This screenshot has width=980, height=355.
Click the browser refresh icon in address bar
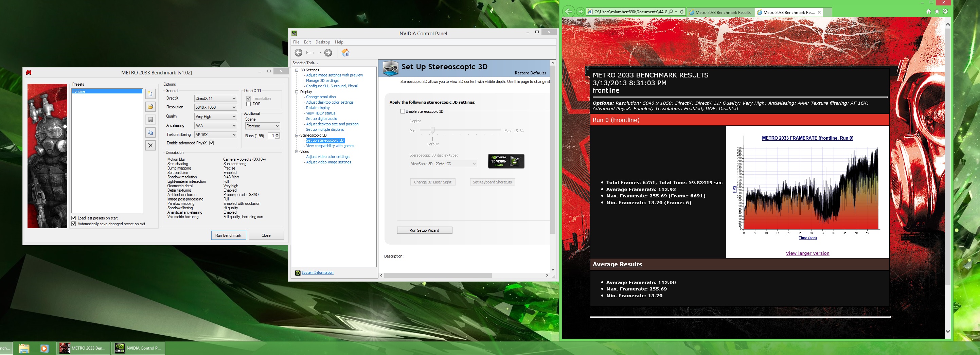(x=681, y=12)
